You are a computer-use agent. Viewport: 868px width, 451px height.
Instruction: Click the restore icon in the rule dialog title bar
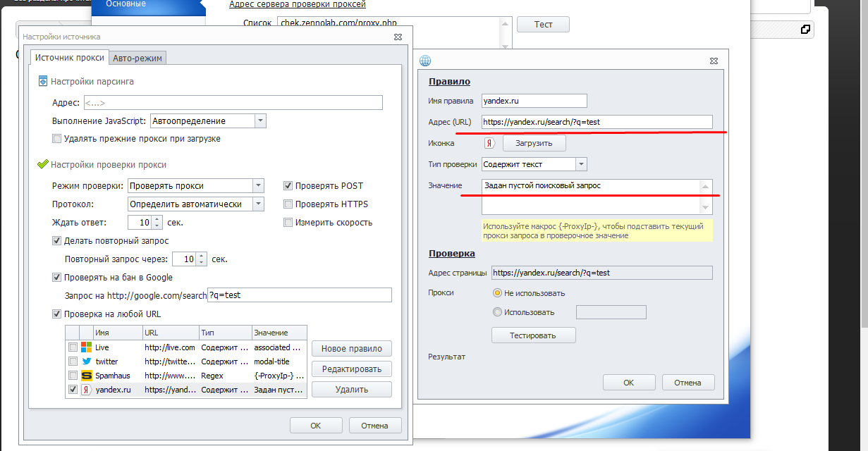coord(714,61)
